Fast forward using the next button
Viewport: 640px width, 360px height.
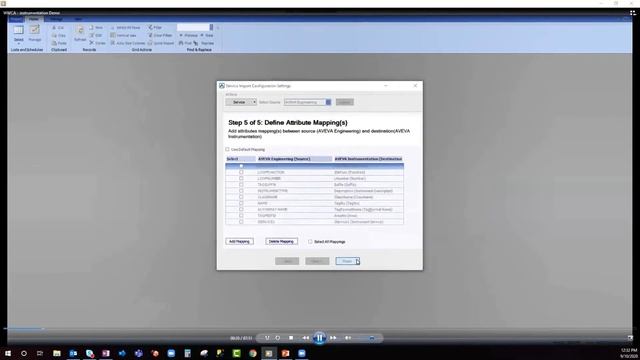click(x=333, y=338)
